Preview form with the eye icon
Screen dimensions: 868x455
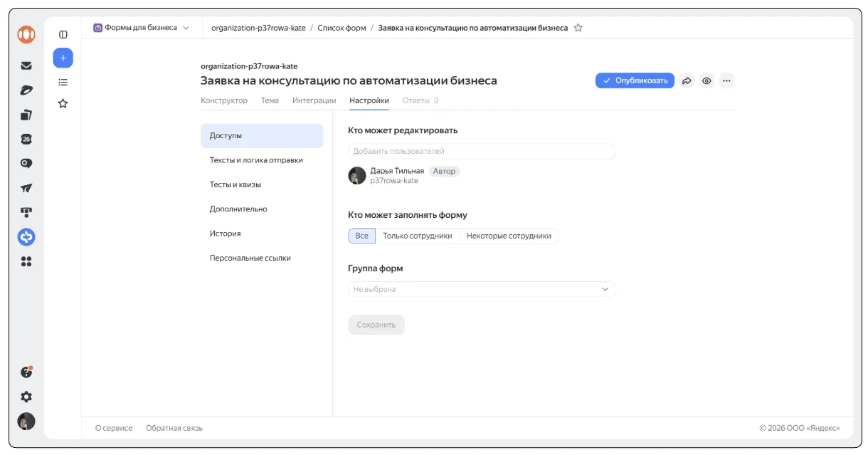coord(706,80)
